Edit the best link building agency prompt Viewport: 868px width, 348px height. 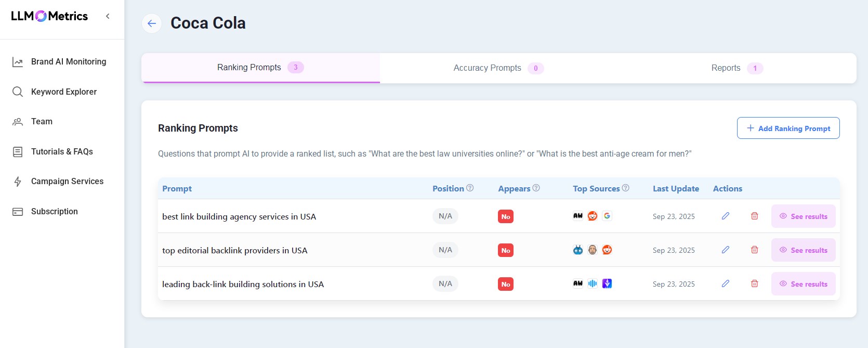[726, 216]
